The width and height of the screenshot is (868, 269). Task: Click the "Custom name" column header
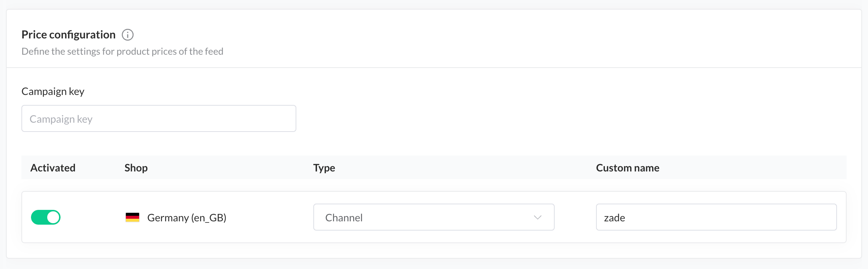point(627,168)
